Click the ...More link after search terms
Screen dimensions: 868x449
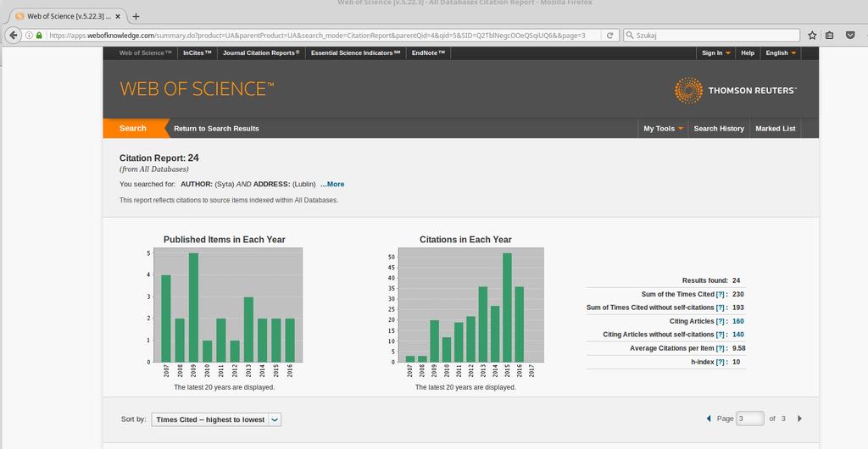[x=332, y=184]
